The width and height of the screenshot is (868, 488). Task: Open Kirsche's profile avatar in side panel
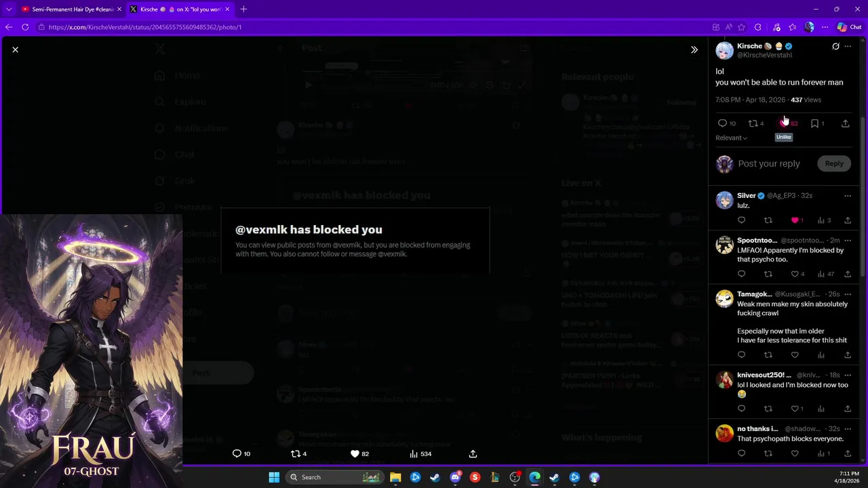[724, 50]
